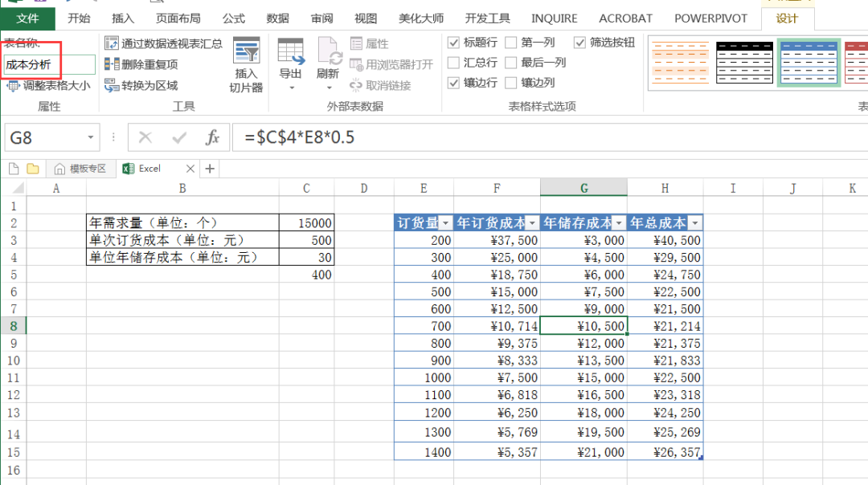Click the cancel X in formula bar
This screenshot has height=485, width=868.
coord(145,137)
